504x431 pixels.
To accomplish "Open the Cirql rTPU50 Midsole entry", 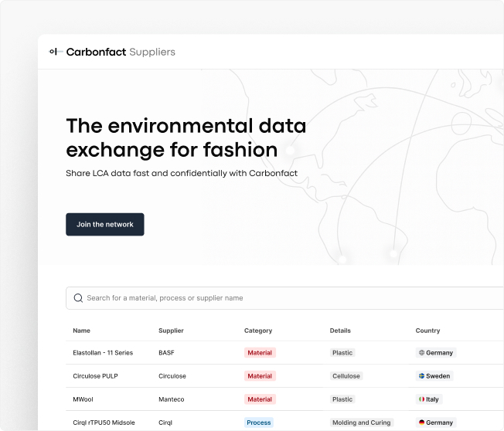I will pyautogui.click(x=104, y=423).
